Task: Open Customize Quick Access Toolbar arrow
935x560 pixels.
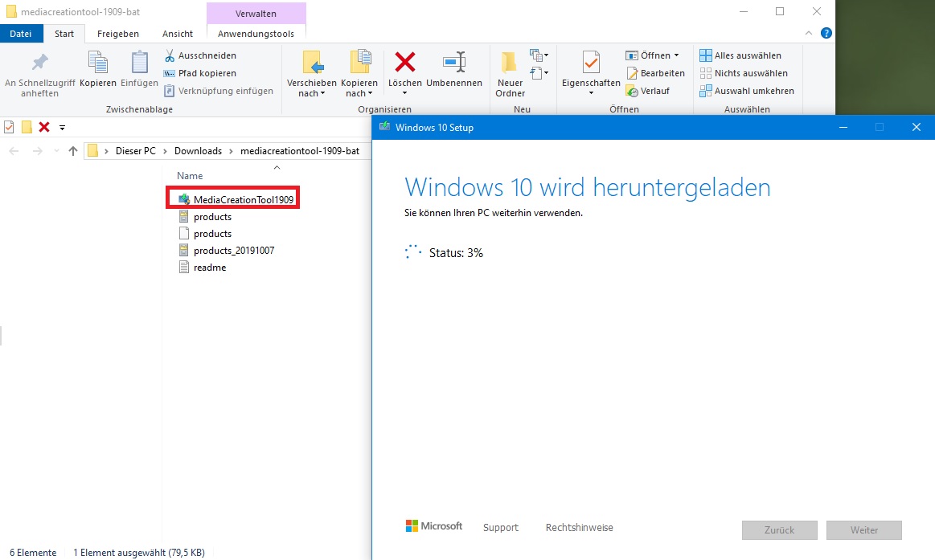Action: [62, 128]
